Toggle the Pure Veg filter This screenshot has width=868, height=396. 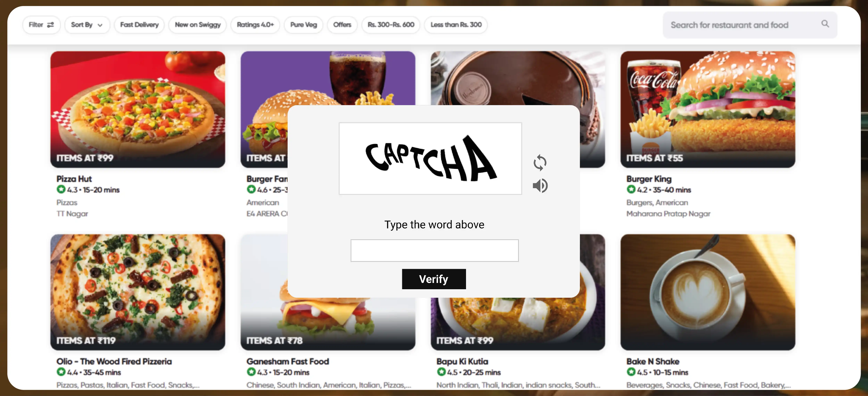[x=303, y=25]
